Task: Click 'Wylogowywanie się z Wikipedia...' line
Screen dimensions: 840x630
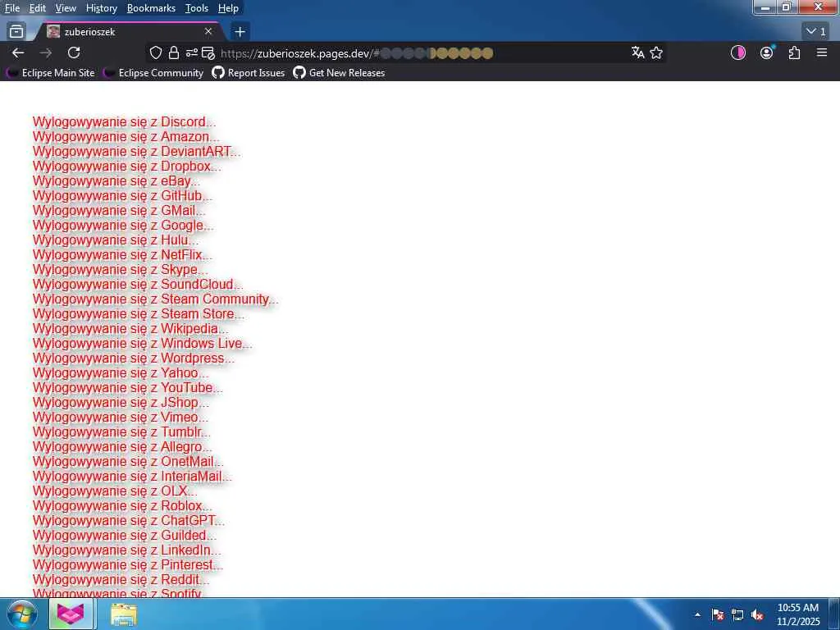Action: pos(130,328)
